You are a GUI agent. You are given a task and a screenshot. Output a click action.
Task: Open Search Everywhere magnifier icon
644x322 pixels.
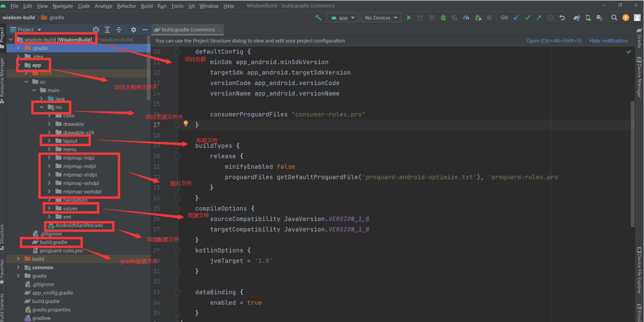click(x=614, y=18)
